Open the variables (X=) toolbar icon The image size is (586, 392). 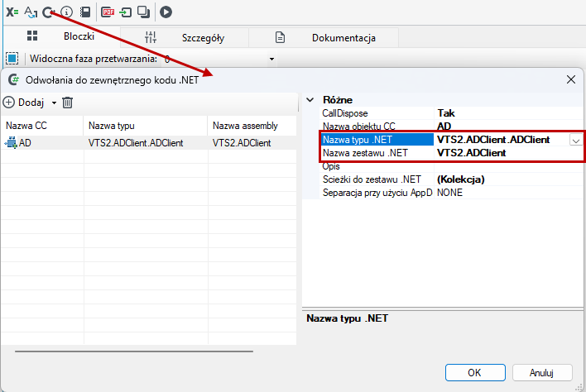point(12,12)
